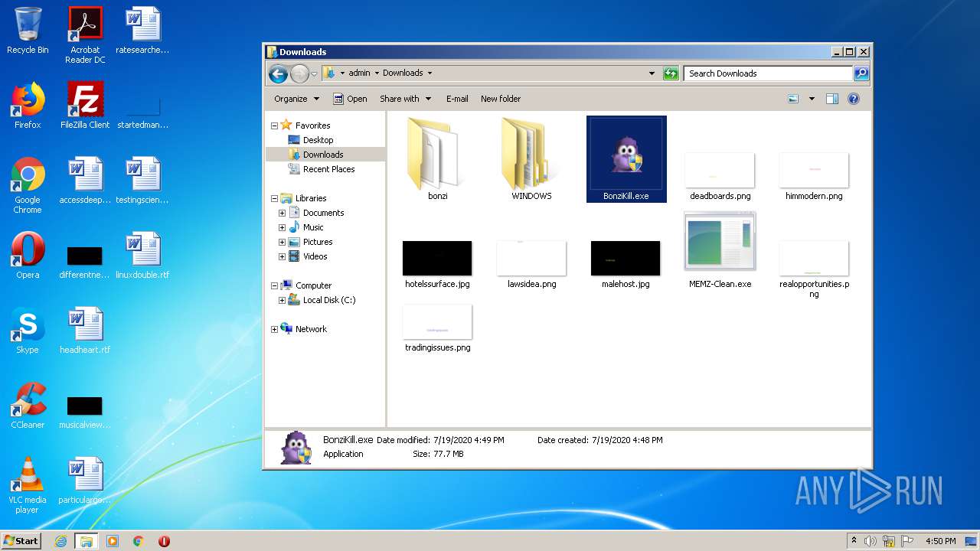This screenshot has width=980, height=551.
Task: Open the Share with menu
Action: tap(405, 99)
